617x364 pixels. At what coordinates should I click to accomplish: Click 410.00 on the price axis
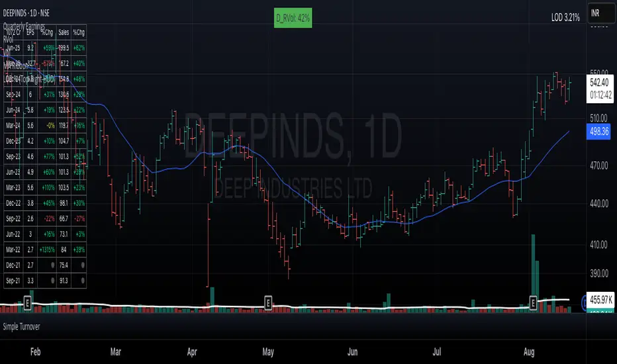tap(599, 245)
